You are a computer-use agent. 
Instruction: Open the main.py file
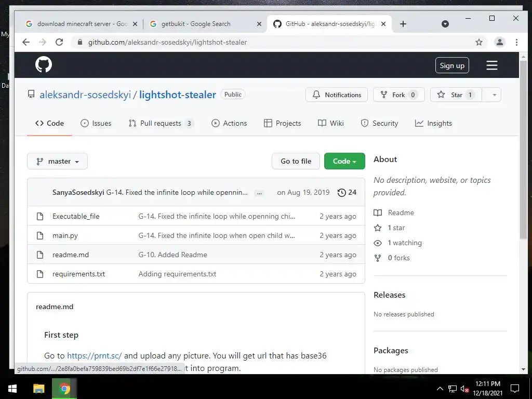(65, 235)
